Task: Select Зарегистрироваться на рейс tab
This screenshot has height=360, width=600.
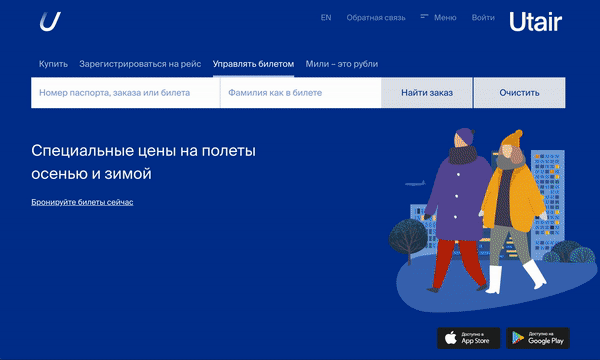Action: [140, 64]
